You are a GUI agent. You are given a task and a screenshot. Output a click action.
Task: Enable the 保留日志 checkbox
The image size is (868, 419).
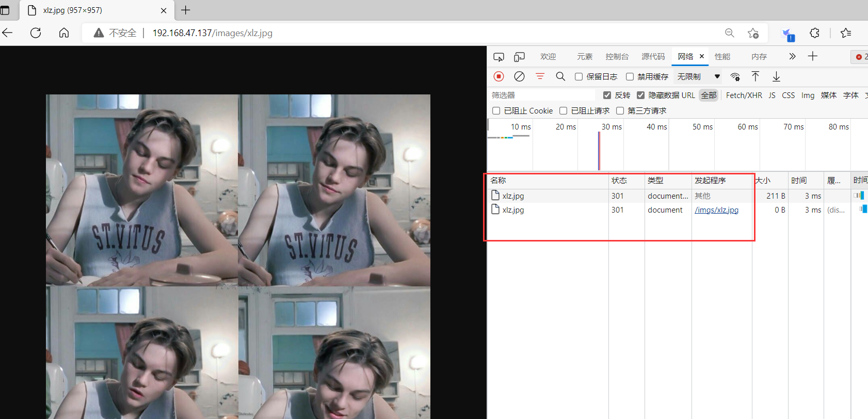click(579, 76)
